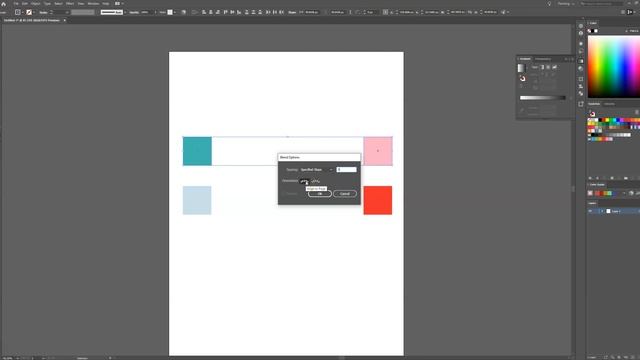Select the Radial Gradient type button
Image resolution: width=640 pixels, height=360 pixels.
click(548, 67)
